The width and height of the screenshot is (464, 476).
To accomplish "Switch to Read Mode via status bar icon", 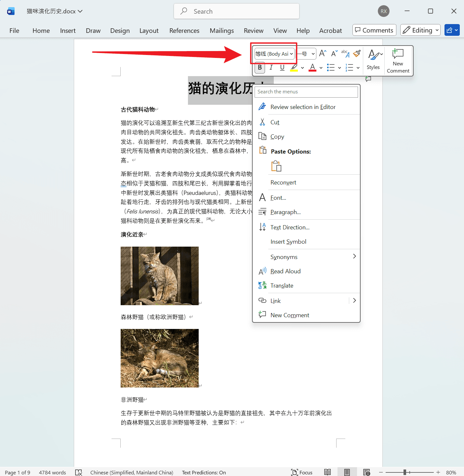I will (327, 472).
